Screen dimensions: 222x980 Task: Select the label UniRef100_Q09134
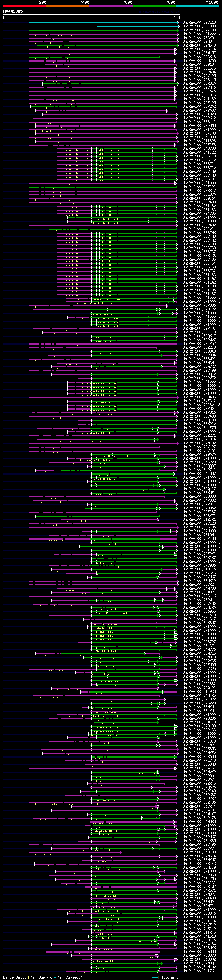tap(199, 65)
